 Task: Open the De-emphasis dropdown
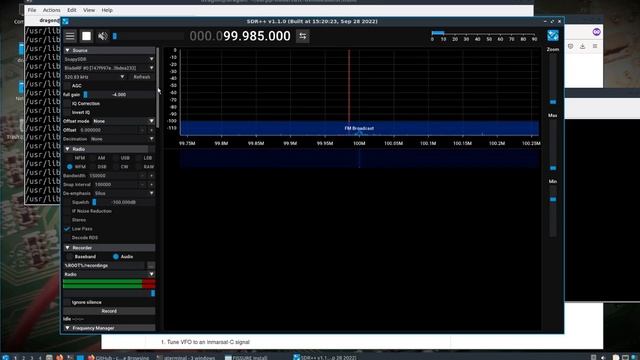click(124, 193)
